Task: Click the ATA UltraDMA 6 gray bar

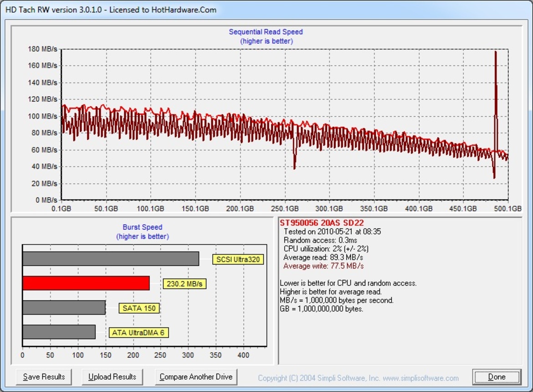Action: pos(59,332)
